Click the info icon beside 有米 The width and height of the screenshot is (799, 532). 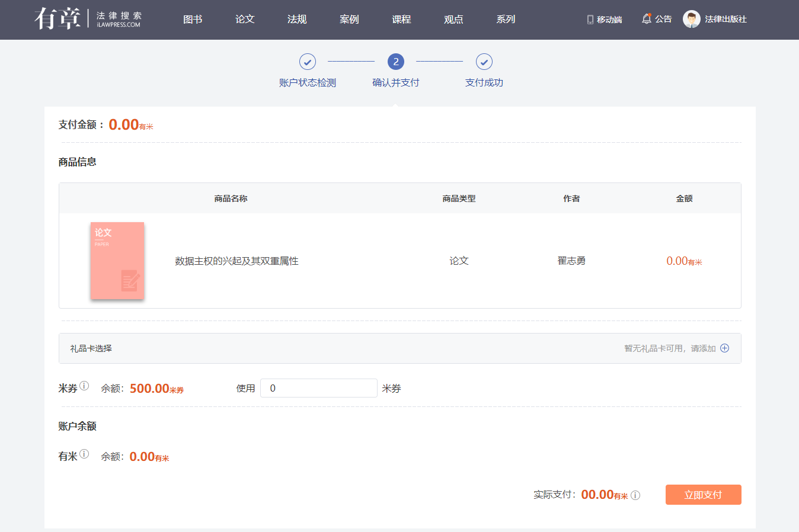pos(84,454)
